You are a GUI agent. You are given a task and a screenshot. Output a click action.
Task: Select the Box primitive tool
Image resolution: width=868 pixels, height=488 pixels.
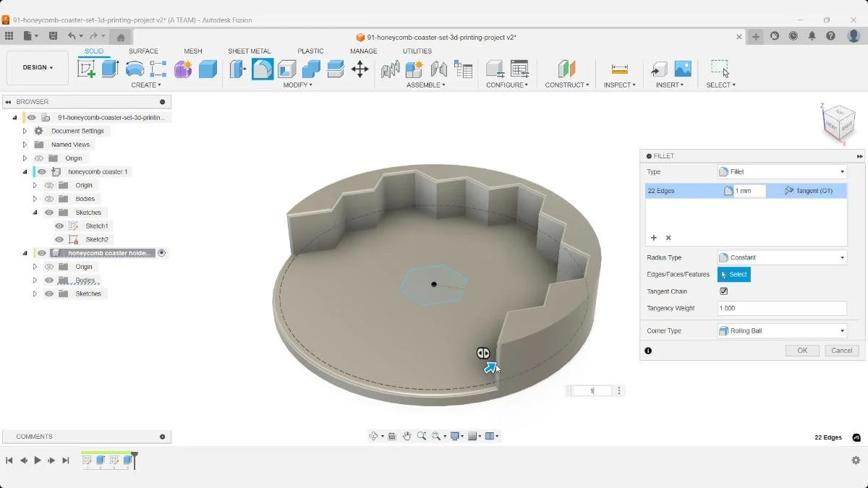[208, 69]
